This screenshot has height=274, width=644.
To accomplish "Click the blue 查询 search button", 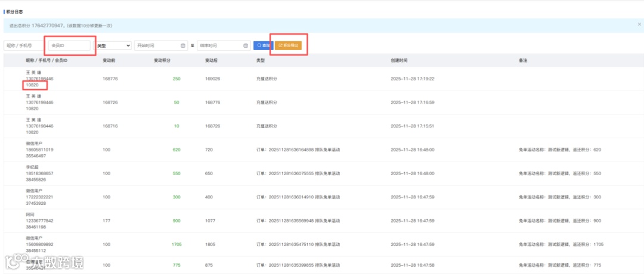I will (264, 45).
